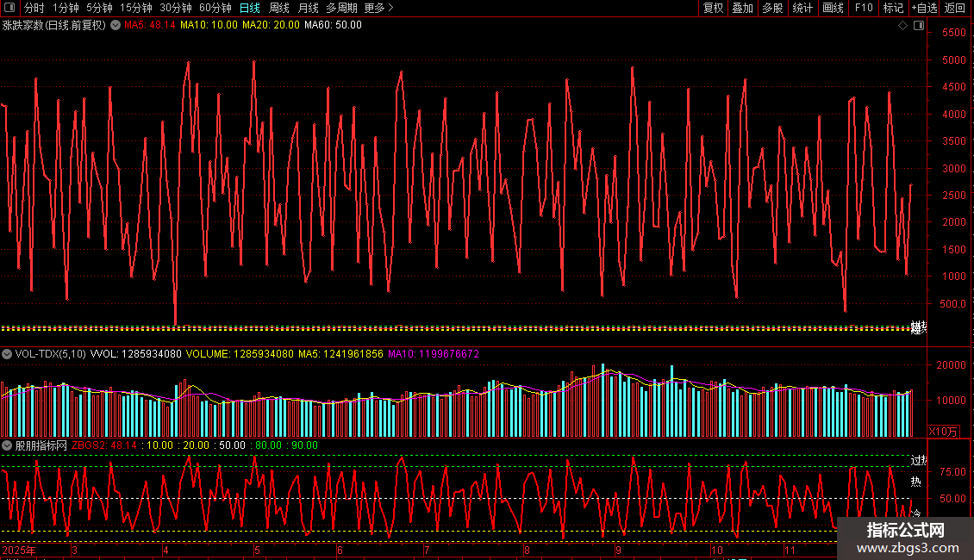Toggle the right side panel icon
974x560 pixels.
pos(919,26)
